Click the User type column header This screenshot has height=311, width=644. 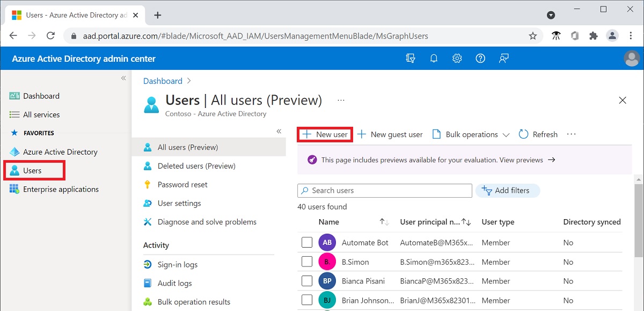pyautogui.click(x=498, y=222)
